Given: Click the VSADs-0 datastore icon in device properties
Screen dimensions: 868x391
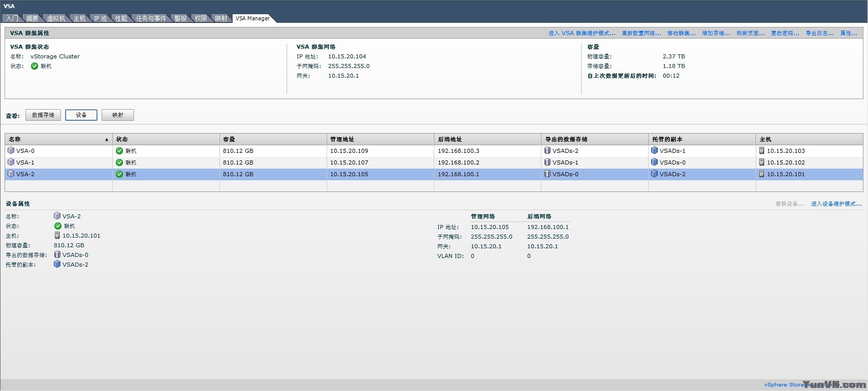Looking at the screenshot, I should click(57, 255).
